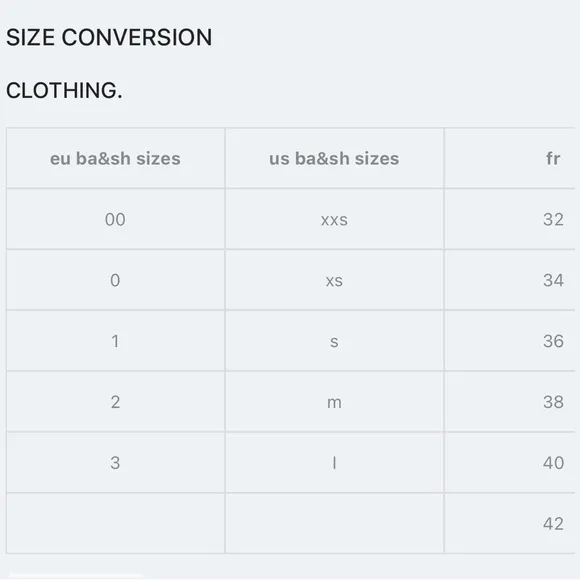Click the eu size 2 cell
Viewport: 580px width, 580px height.
point(115,402)
